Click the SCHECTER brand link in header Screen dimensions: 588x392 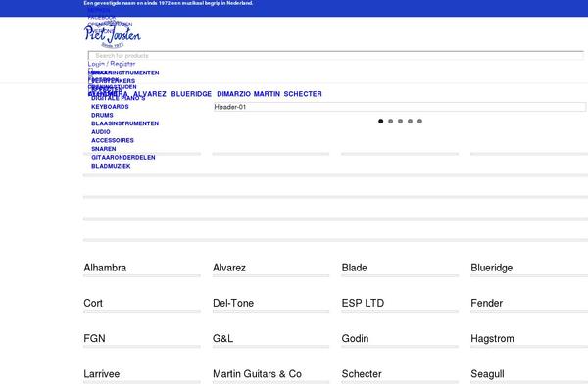coord(303,94)
